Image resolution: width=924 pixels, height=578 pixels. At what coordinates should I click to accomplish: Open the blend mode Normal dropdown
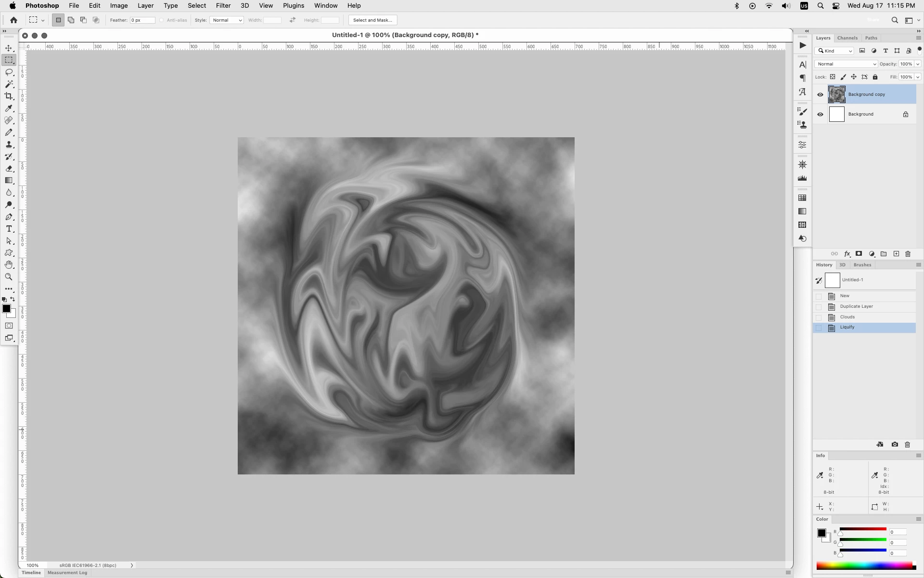click(846, 64)
